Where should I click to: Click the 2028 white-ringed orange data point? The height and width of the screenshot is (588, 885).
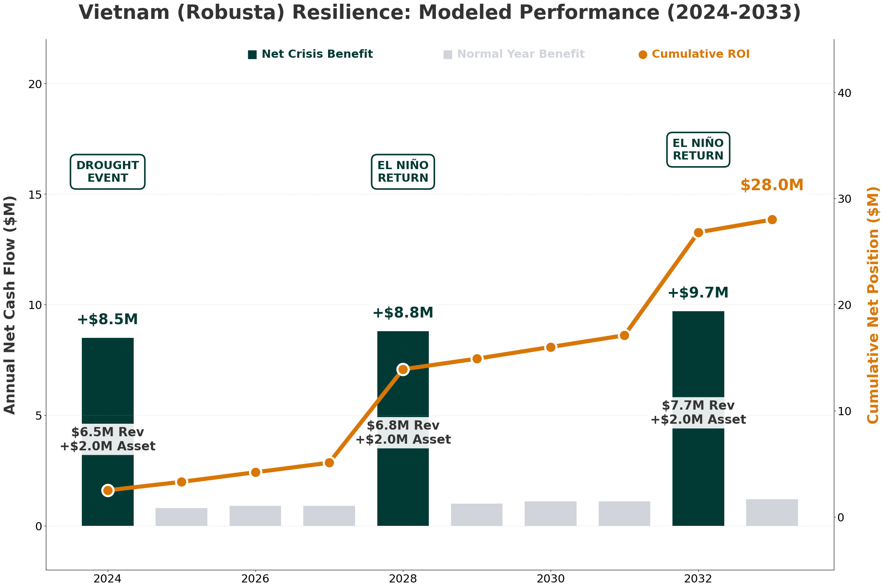tap(403, 369)
